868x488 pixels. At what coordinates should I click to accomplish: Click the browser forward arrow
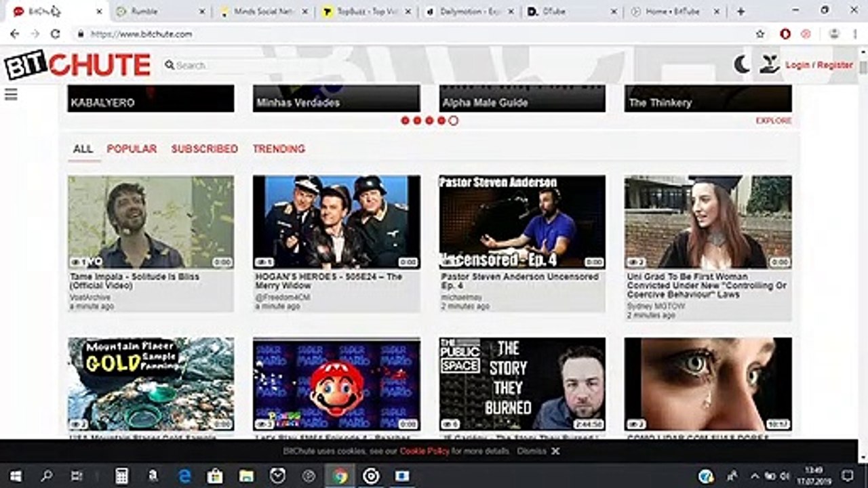(35, 34)
